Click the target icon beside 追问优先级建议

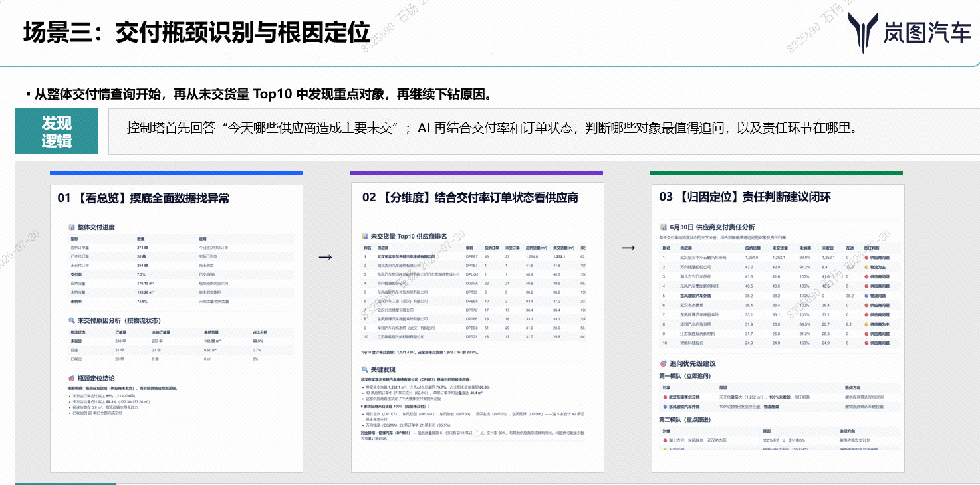(x=664, y=364)
